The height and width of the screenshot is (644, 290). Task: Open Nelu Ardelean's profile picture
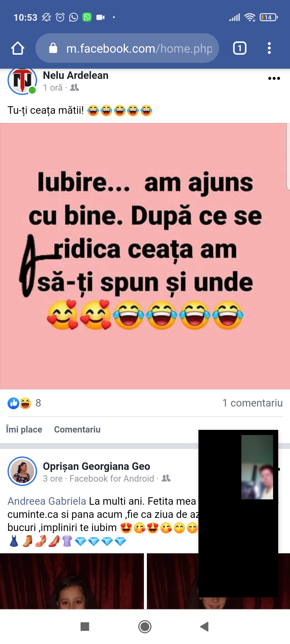[x=22, y=81]
